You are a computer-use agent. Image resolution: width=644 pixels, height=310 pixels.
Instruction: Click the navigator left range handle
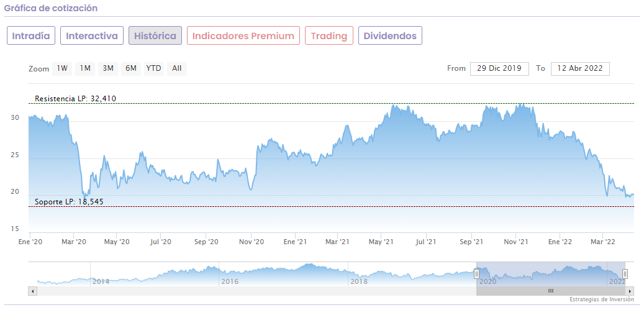[477, 273]
